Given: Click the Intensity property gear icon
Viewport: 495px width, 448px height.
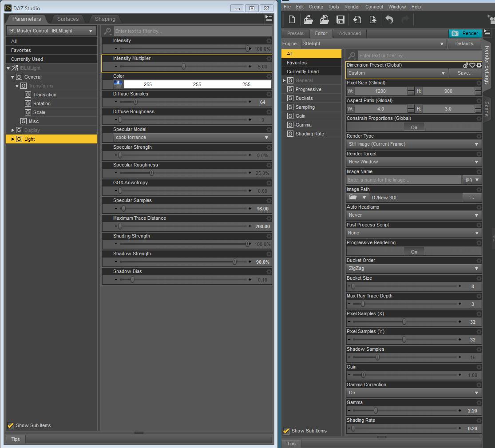Looking at the screenshot, I should [269, 41].
